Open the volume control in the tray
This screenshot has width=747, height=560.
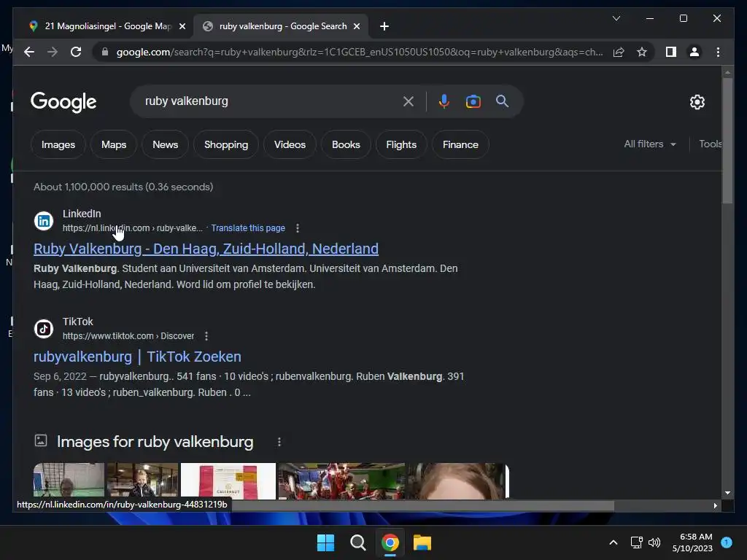coord(654,542)
